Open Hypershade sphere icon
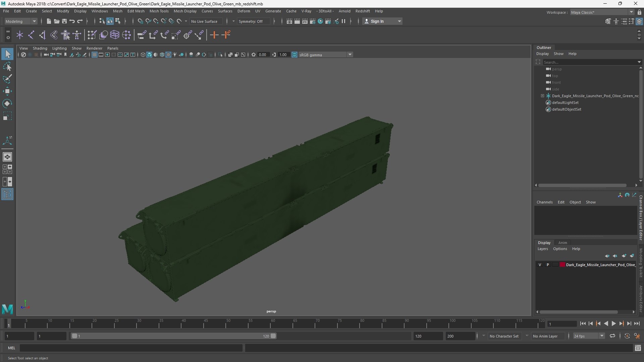This screenshot has height=362, width=644. point(320,21)
